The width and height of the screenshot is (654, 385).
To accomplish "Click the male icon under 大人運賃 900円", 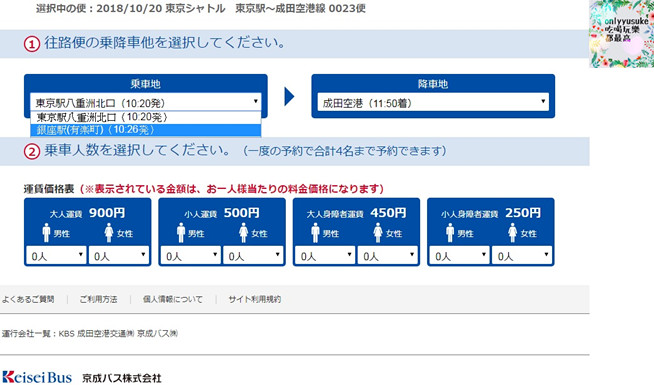I will [x=46, y=233].
